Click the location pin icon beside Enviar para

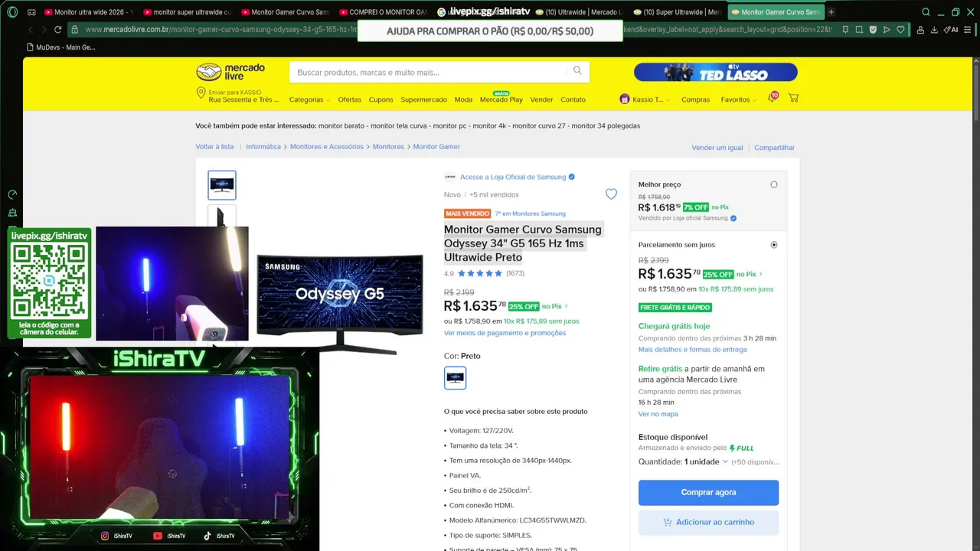201,93
